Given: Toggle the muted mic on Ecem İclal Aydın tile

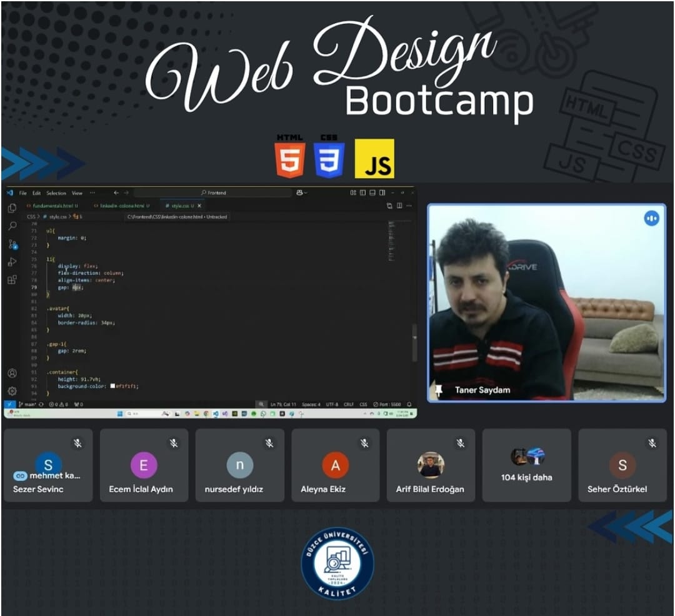Looking at the screenshot, I should click(x=174, y=443).
